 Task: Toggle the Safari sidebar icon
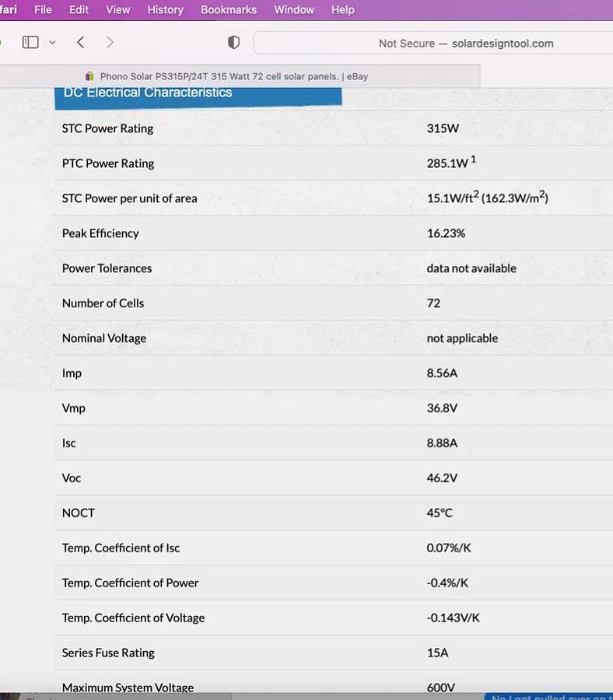pyautogui.click(x=30, y=42)
